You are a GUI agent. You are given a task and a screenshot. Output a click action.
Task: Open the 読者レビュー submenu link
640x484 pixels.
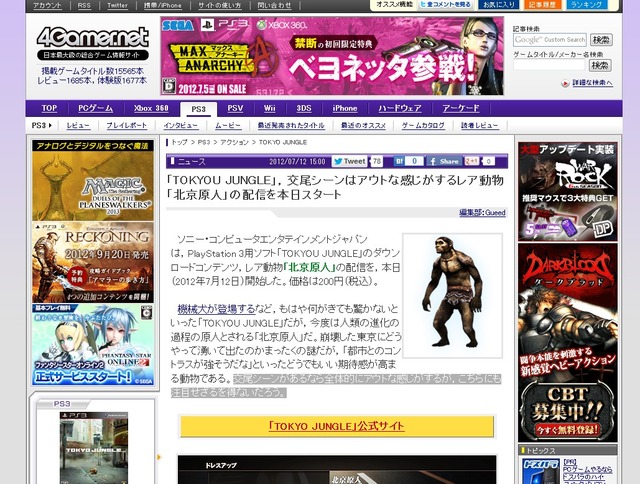480,125
